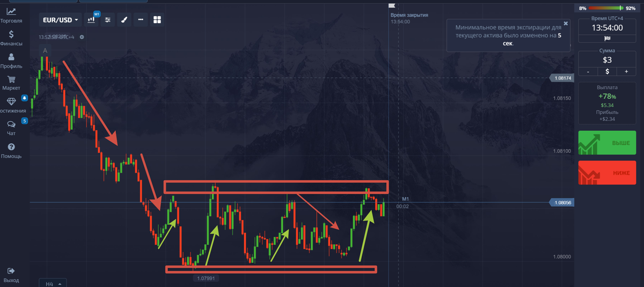Switch expiration mode with the flag icon
Screen dimensions: 644x287
coord(607,38)
